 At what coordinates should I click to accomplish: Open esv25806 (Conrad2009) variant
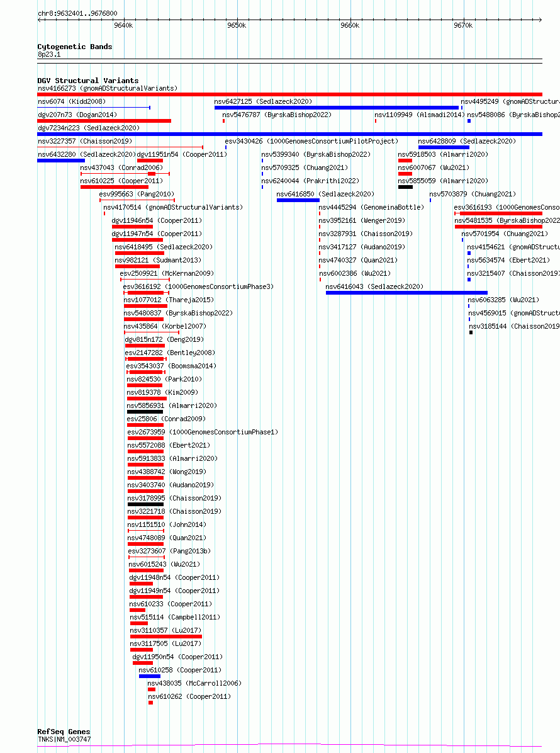(x=167, y=419)
